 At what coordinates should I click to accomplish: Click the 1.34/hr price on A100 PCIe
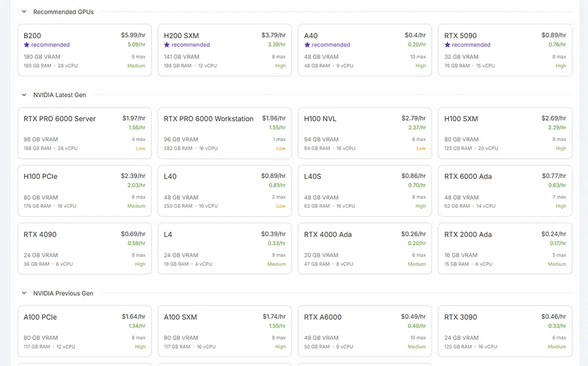pyautogui.click(x=137, y=326)
